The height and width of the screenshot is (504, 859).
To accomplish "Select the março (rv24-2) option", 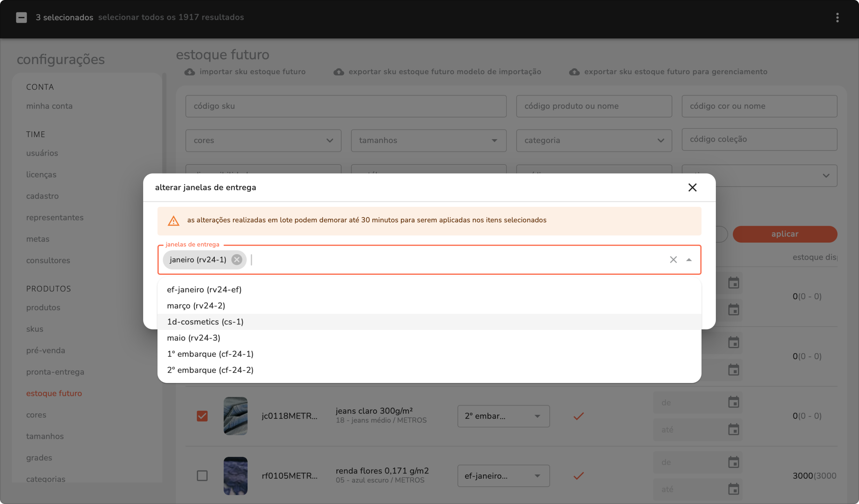I will pyautogui.click(x=196, y=305).
